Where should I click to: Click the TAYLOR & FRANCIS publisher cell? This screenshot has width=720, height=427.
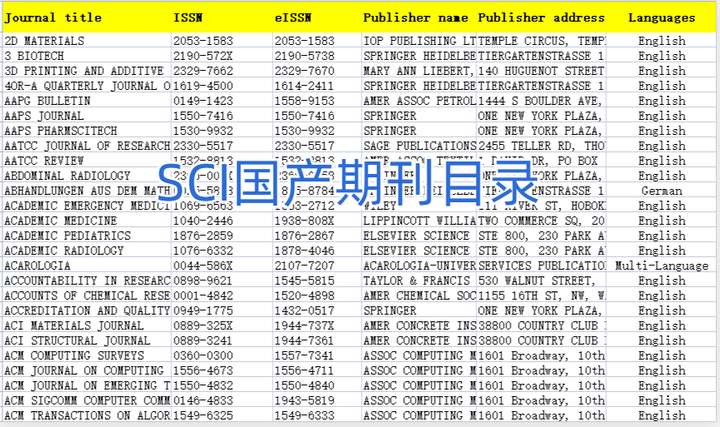pyautogui.click(x=419, y=281)
